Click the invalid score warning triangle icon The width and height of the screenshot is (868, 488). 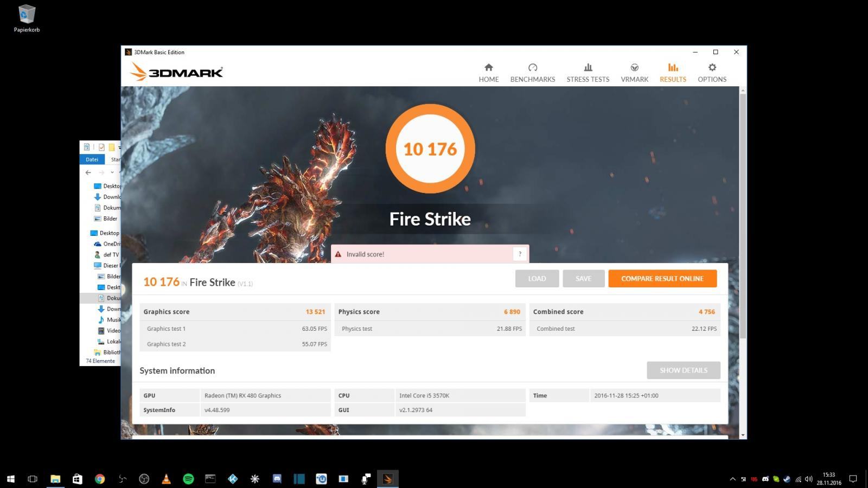(x=338, y=254)
